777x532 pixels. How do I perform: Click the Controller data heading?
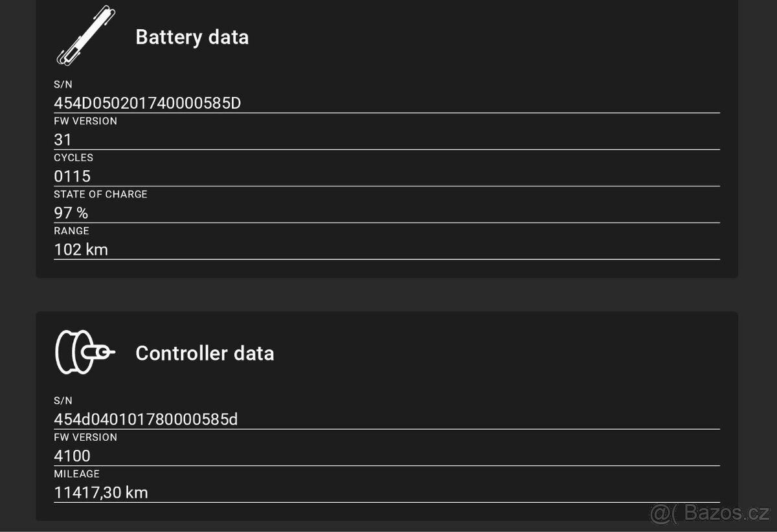click(x=205, y=353)
